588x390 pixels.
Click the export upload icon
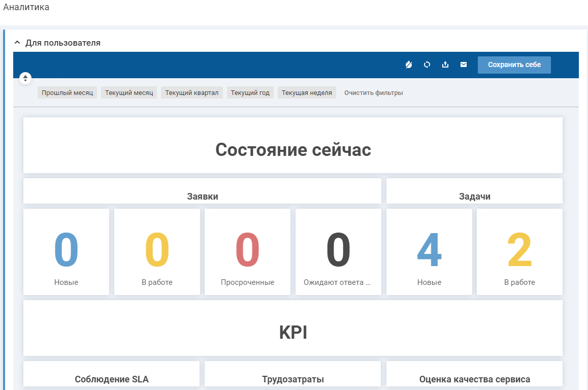(x=445, y=64)
